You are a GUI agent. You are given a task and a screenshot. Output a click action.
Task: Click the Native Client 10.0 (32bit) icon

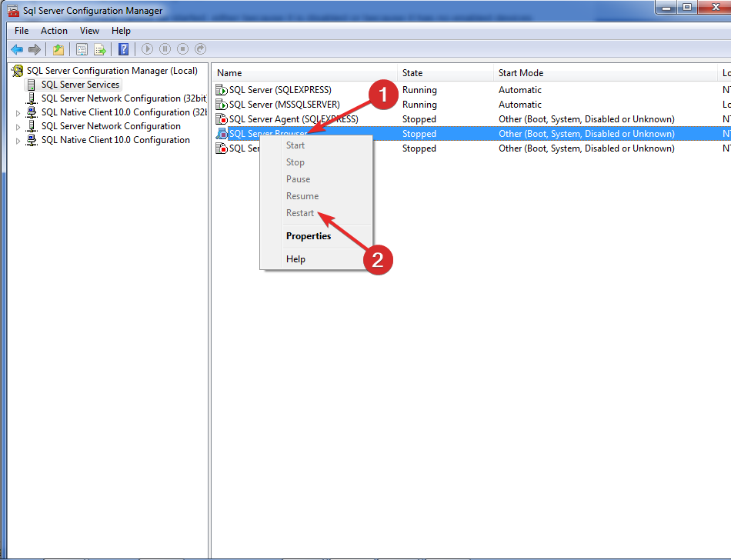point(32,112)
